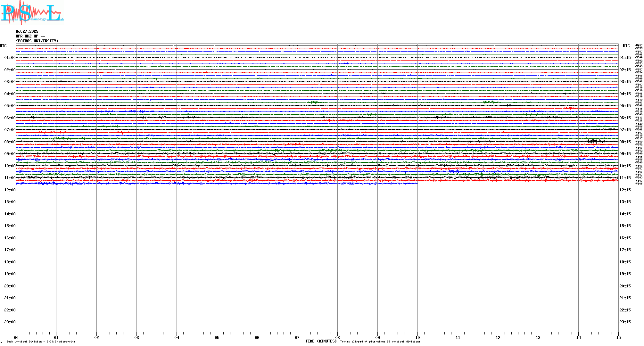Viewport: 644px width, 346px height.
Task: Click the traces clipped footer note
Action: pyautogui.click(x=380, y=342)
